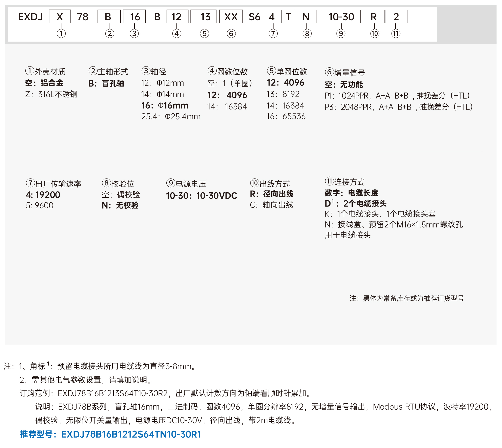
Task: Click the circled 10 before 出线方式
Action: pos(255,183)
